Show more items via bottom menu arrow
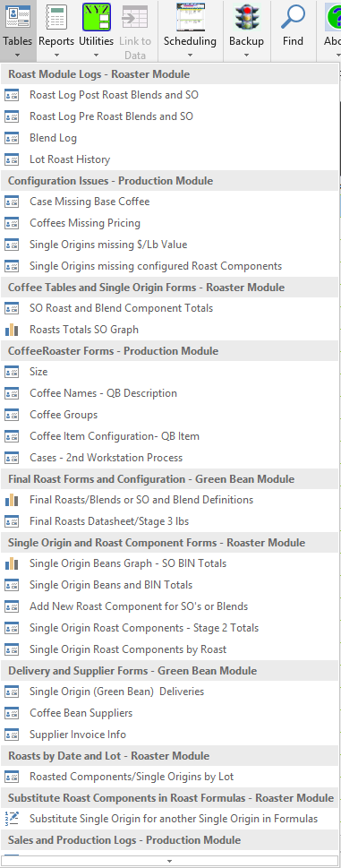This screenshot has height=868, width=341. (x=170, y=861)
